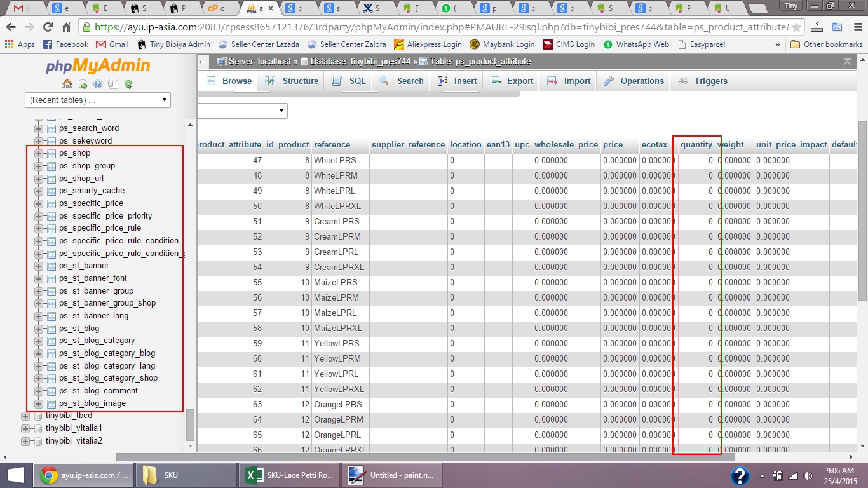
Task: Switch to the Structure tab
Action: (x=292, y=81)
